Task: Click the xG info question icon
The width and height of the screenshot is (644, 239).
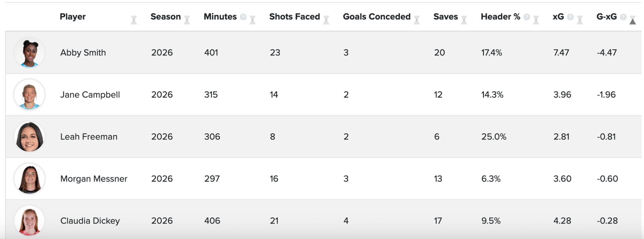Action: pos(570,17)
